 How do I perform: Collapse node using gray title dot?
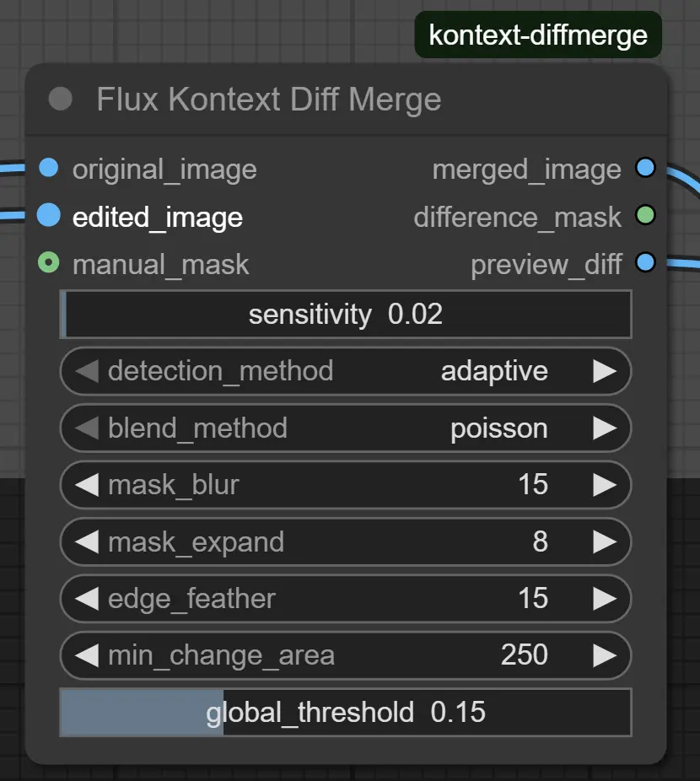[61, 99]
